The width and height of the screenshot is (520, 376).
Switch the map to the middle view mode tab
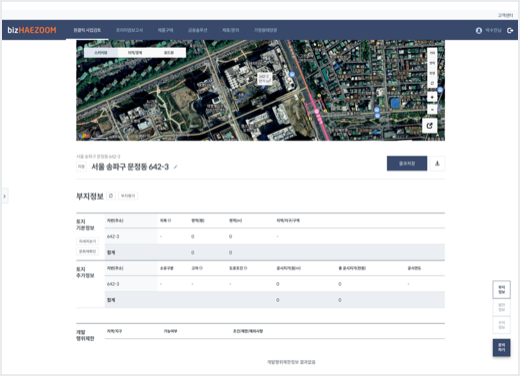tap(135, 53)
